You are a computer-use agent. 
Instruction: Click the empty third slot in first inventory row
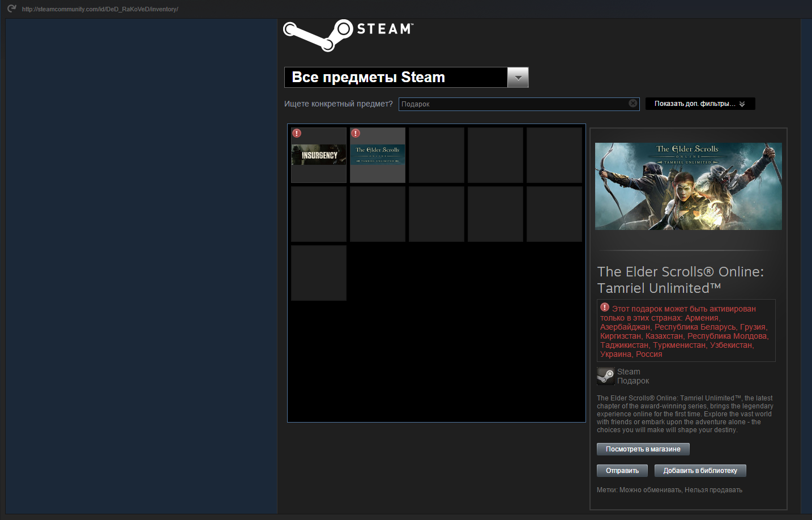[437, 155]
